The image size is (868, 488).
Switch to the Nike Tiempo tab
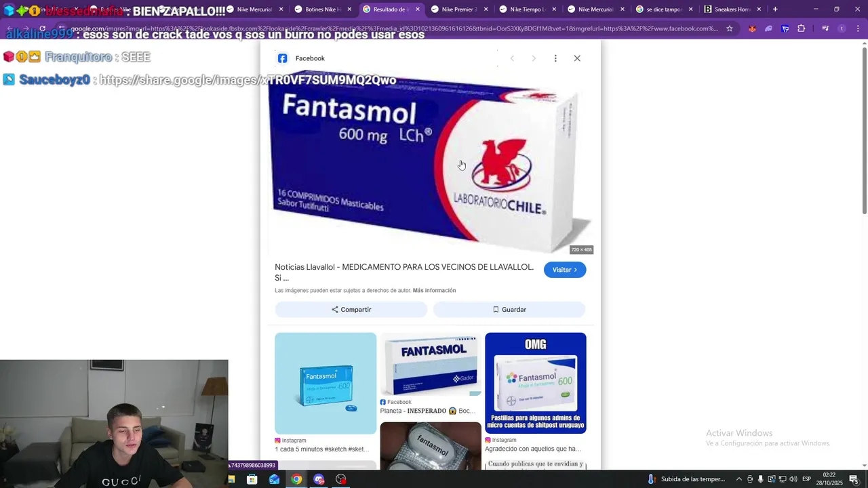[527, 9]
